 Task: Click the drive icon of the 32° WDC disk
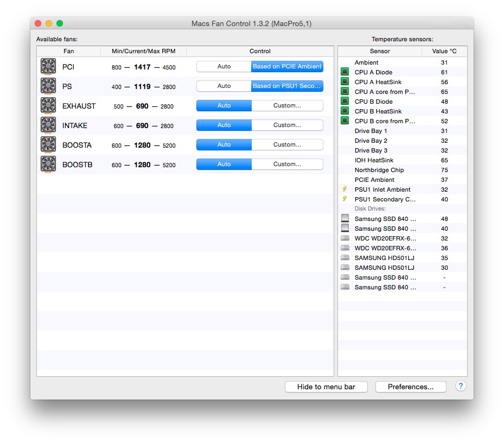345,238
